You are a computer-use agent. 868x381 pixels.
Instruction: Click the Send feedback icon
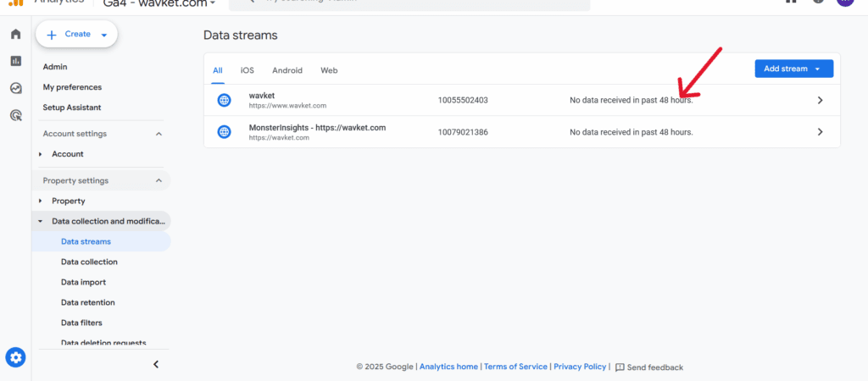620,367
